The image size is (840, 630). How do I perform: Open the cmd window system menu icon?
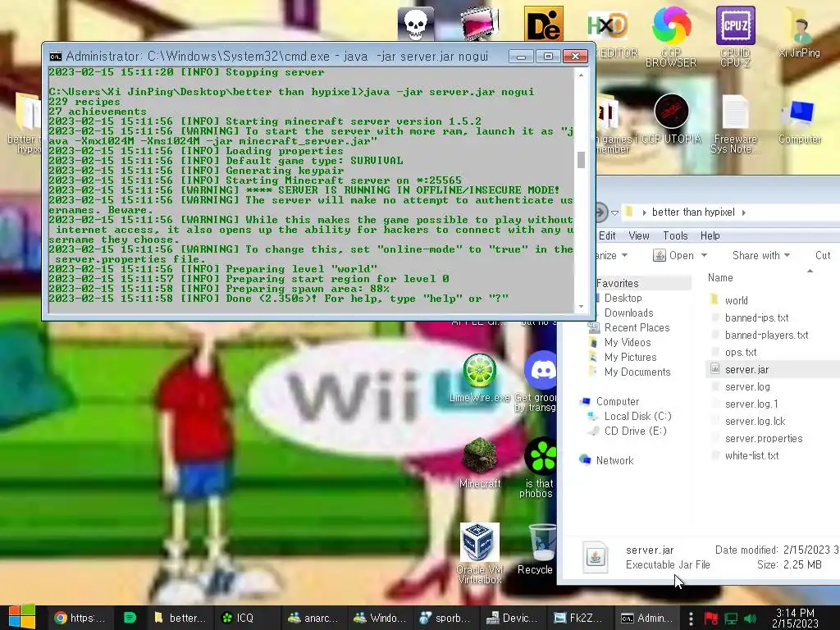pyautogui.click(x=55, y=57)
